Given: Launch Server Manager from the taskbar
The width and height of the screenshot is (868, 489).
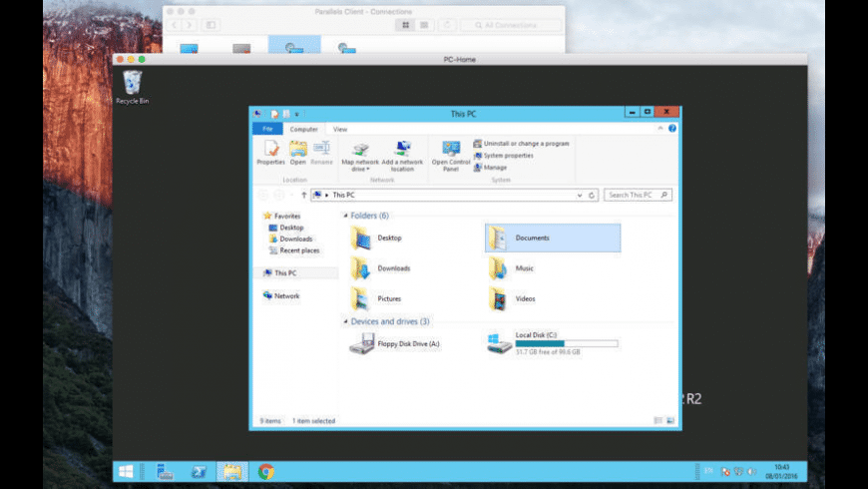Looking at the screenshot, I should [x=164, y=471].
